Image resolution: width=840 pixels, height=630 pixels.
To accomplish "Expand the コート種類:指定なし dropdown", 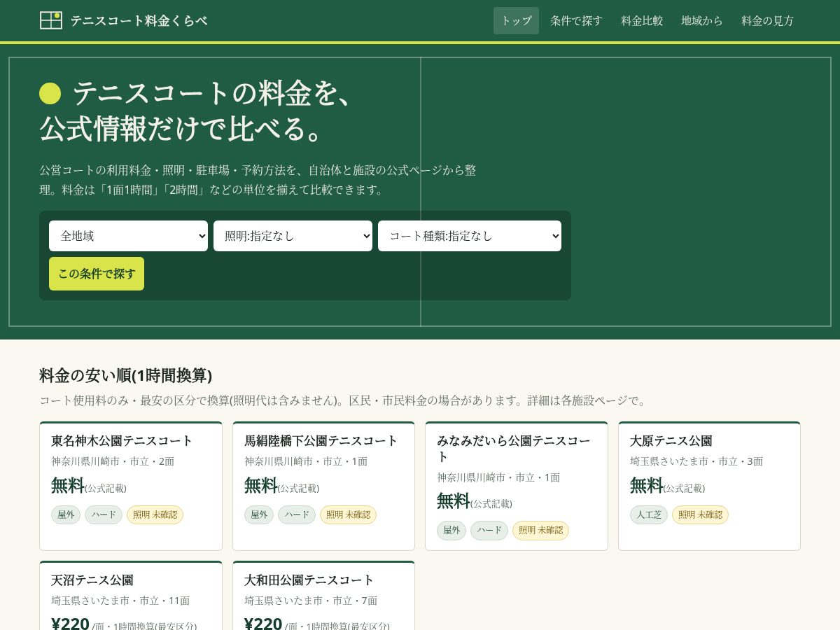I will pos(470,236).
